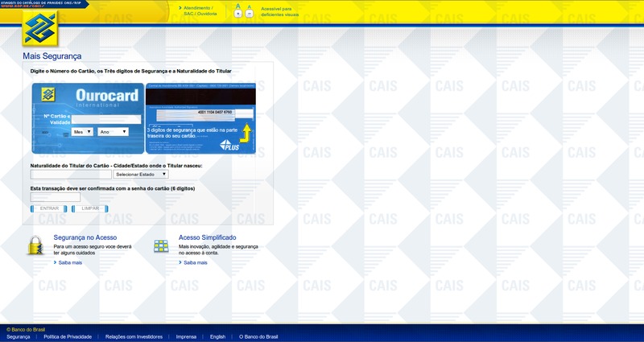The width and height of the screenshot is (644, 342).
Task: Click the Banco do Brasil logo in header
Action: point(39,30)
